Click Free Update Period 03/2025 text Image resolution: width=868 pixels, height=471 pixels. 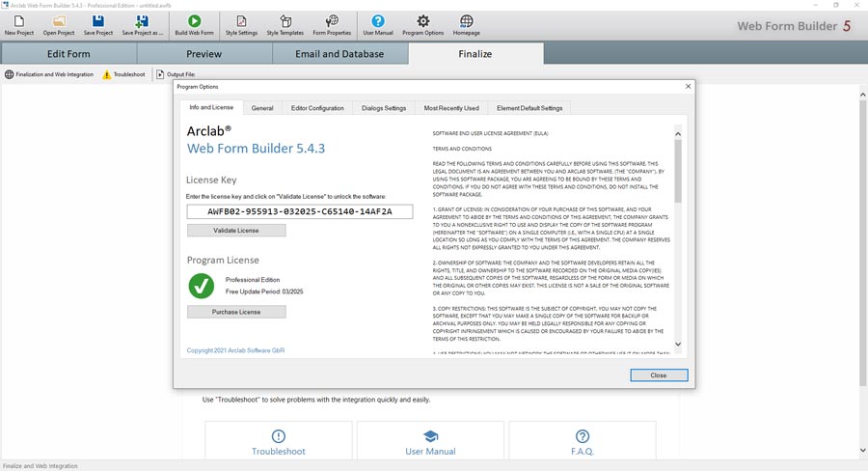click(x=264, y=291)
